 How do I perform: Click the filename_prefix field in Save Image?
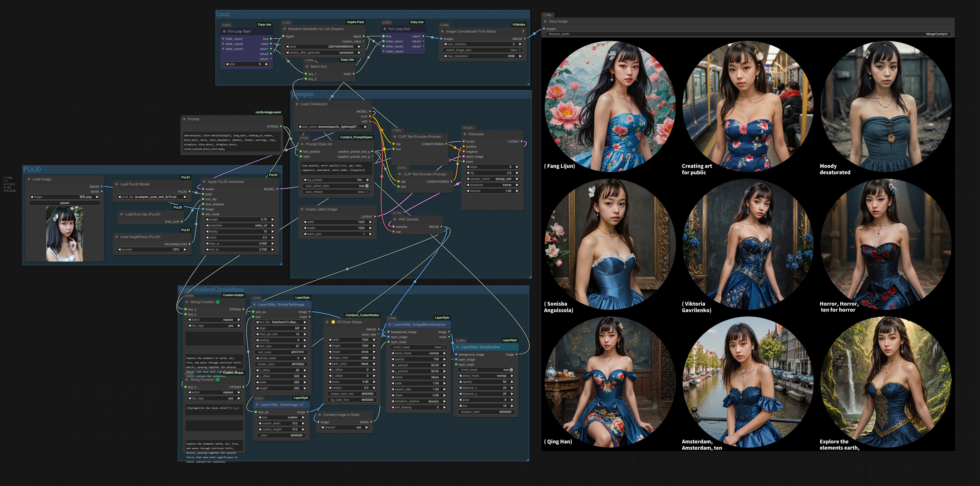point(748,34)
